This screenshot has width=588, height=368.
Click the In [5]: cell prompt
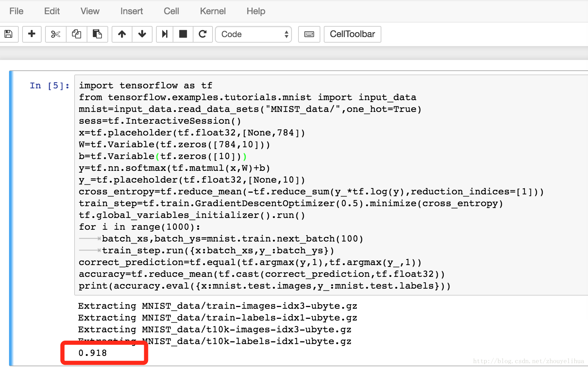click(50, 86)
